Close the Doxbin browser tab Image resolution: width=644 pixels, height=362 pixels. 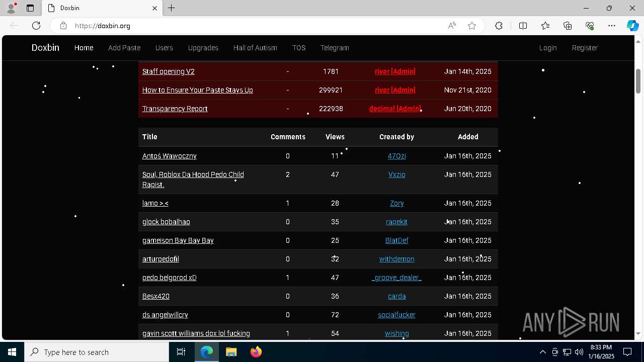click(154, 8)
